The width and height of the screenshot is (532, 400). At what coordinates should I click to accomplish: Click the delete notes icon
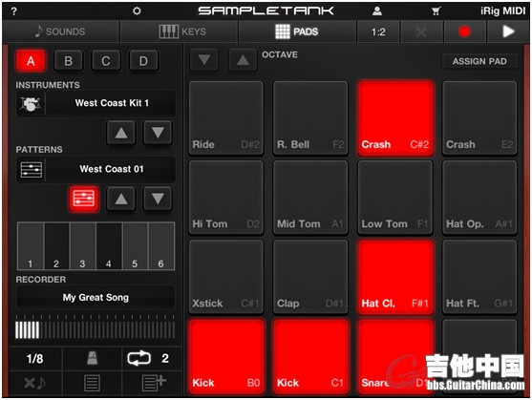[34, 383]
